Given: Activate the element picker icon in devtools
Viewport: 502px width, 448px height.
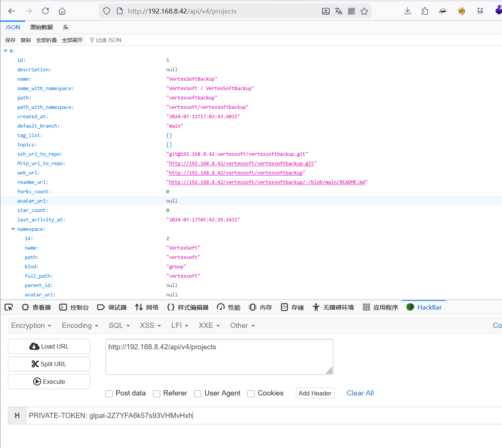Looking at the screenshot, I should 9,307.
